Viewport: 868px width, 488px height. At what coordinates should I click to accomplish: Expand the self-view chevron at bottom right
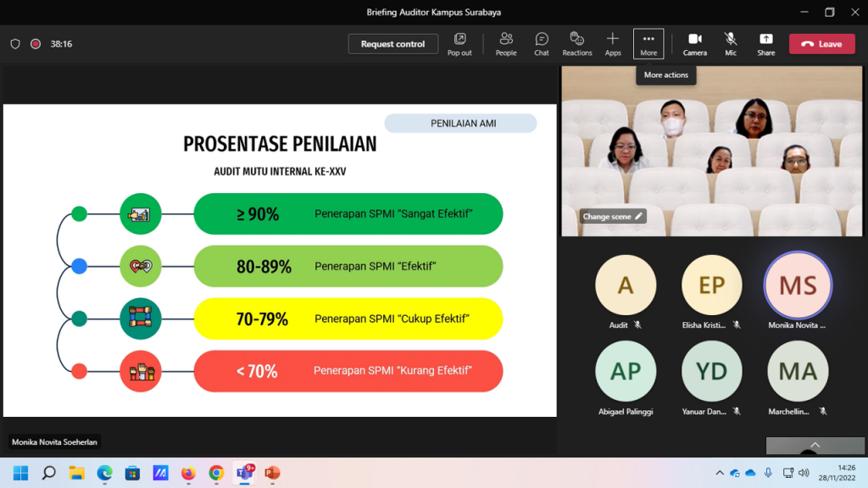coord(815,445)
